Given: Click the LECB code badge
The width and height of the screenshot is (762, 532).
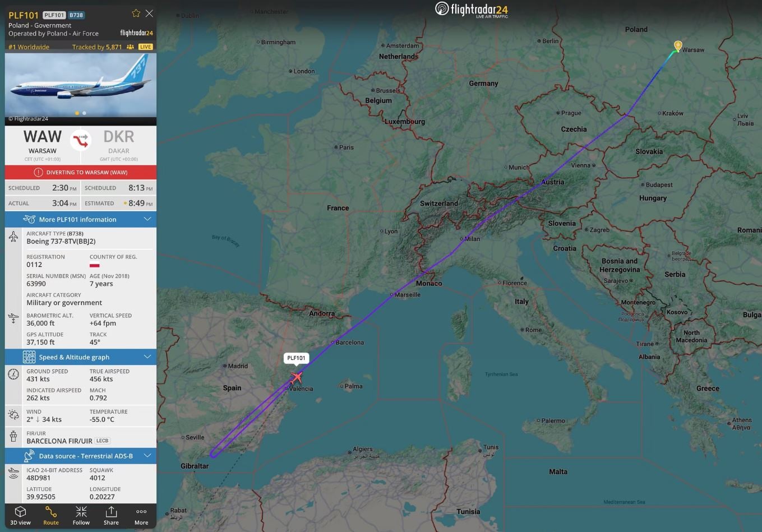Looking at the screenshot, I should [x=102, y=441].
